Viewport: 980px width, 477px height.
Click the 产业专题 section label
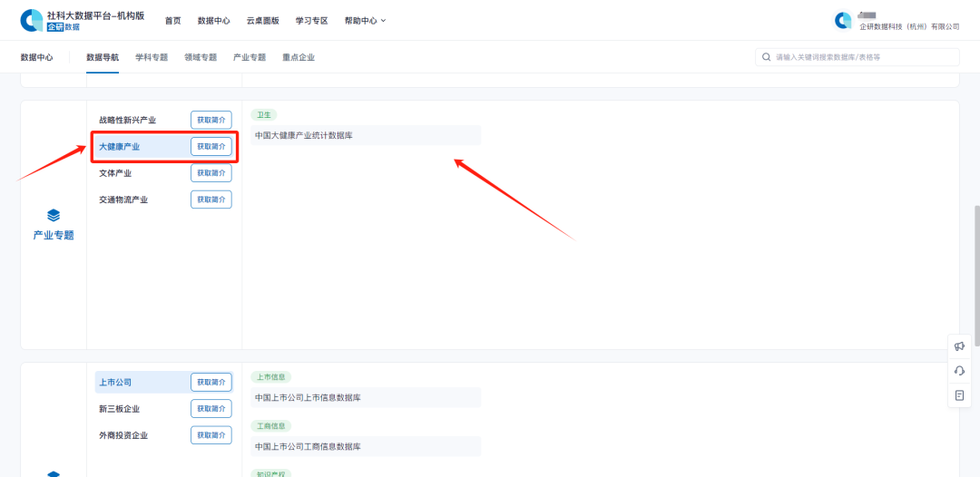[54, 236]
